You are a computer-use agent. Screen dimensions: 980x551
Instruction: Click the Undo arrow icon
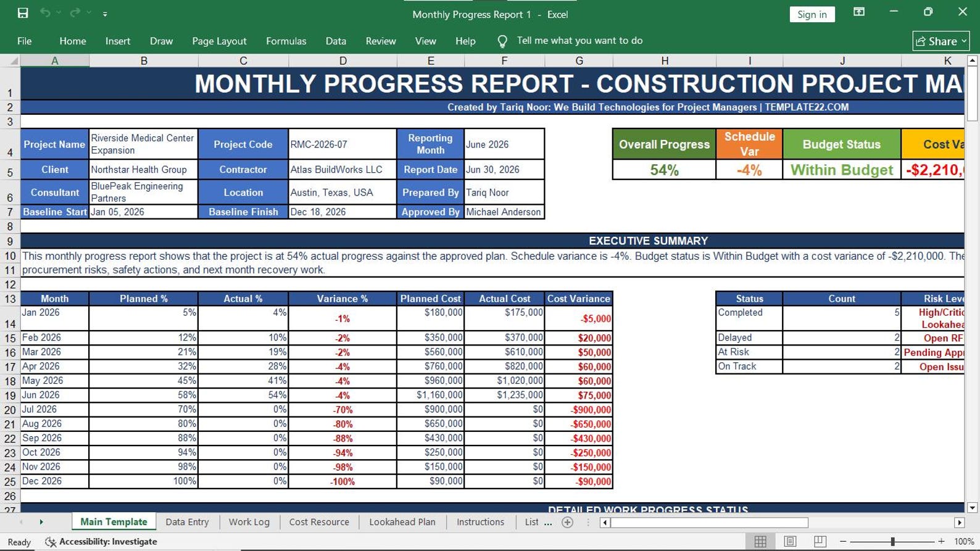pyautogui.click(x=45, y=13)
